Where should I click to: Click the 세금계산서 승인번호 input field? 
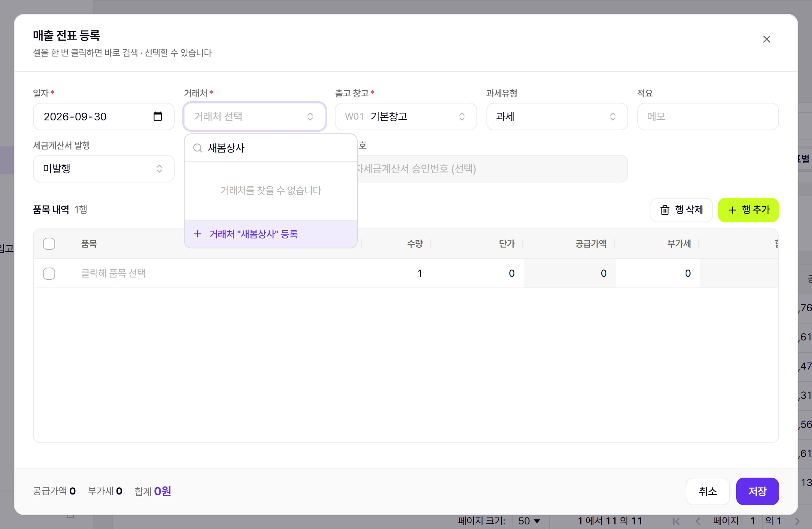coord(492,169)
